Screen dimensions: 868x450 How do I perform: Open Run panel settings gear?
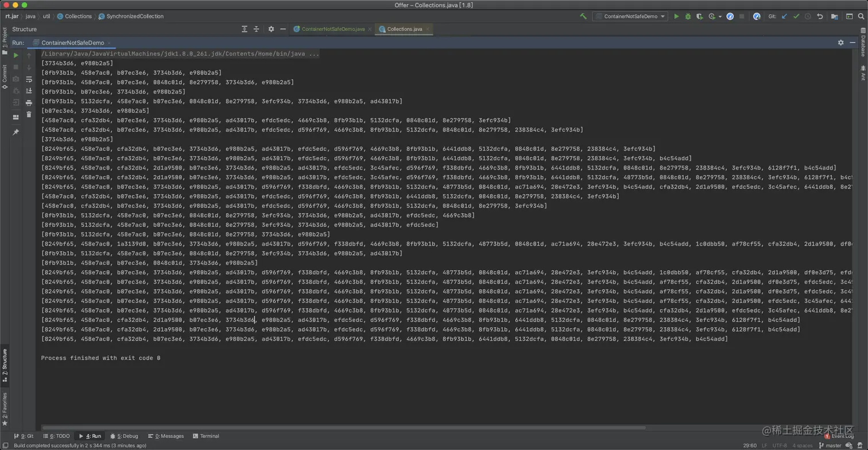841,43
